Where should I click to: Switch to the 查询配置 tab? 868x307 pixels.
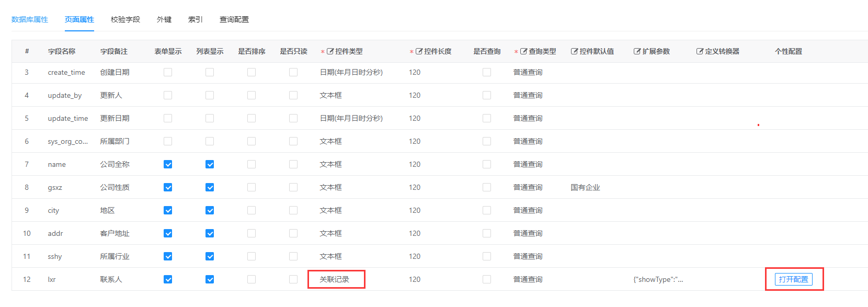[x=234, y=19]
